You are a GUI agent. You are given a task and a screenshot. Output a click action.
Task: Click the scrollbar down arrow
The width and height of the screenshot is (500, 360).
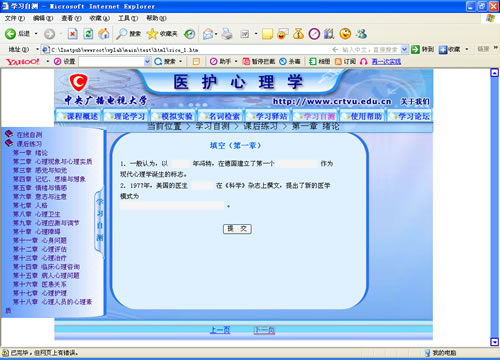click(495, 342)
